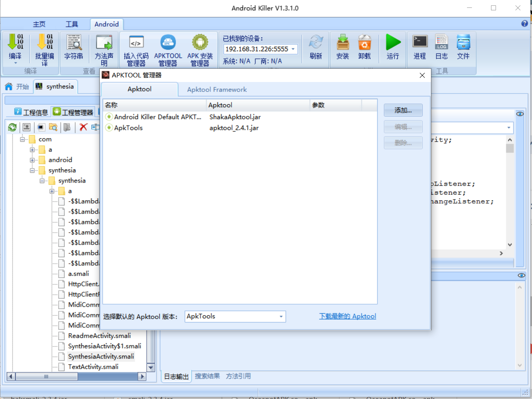The width and height of the screenshot is (532, 399).
Task: Expand the android folder node
Action: [32, 160]
